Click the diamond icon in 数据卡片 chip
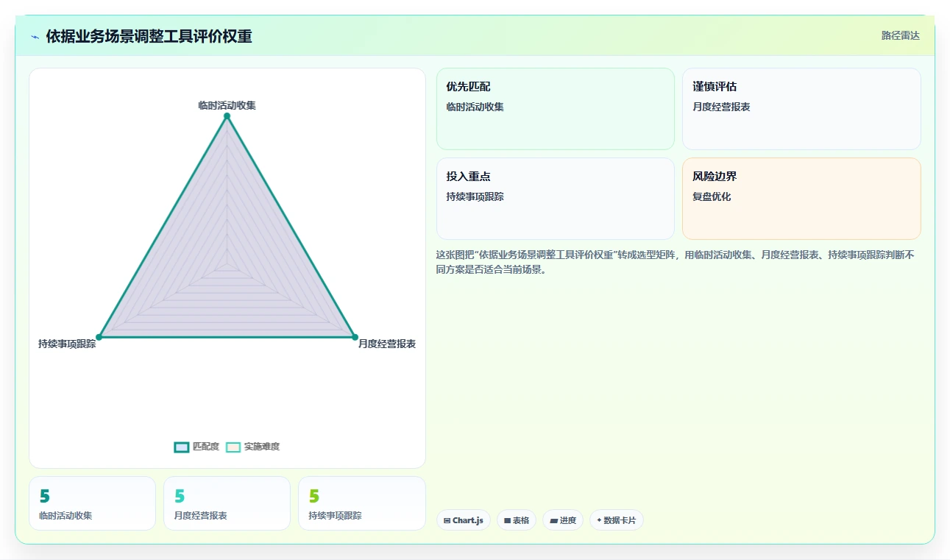 pos(599,520)
